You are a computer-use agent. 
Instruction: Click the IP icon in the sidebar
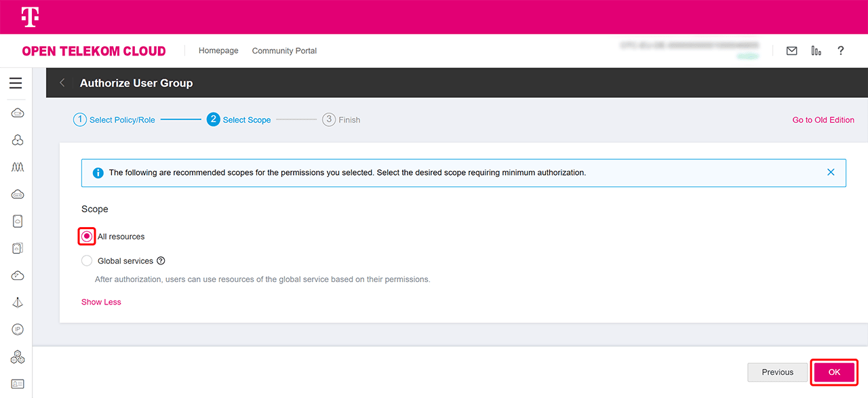point(18,330)
